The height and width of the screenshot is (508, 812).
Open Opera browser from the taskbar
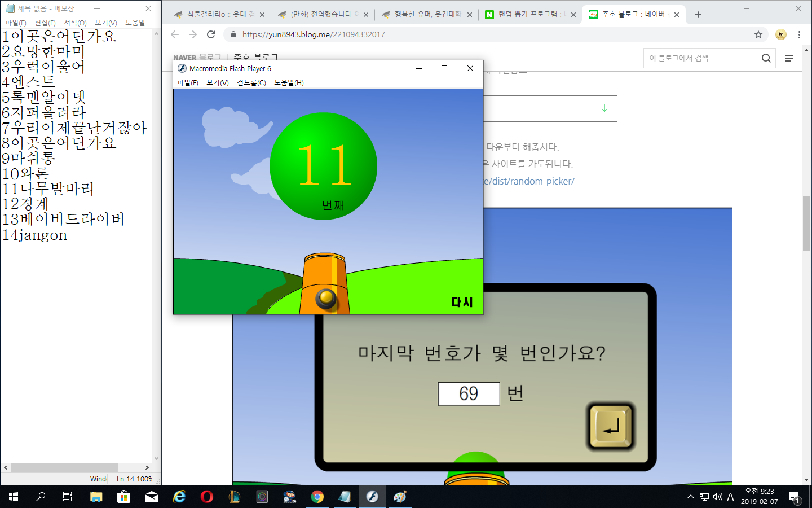click(207, 497)
